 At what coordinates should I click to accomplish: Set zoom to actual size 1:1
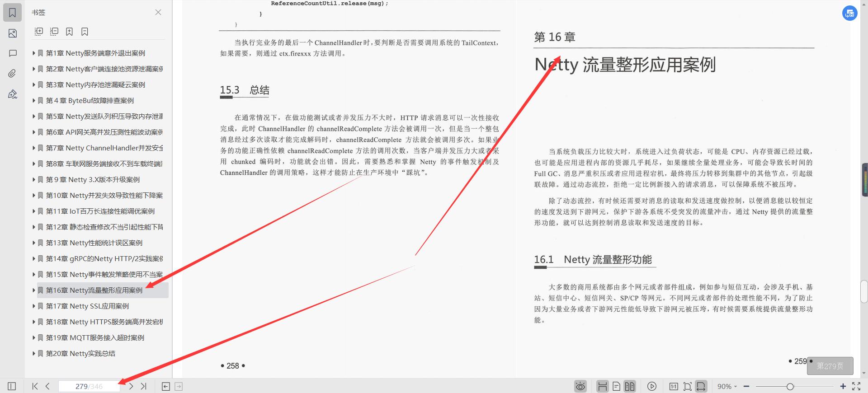tap(674, 386)
